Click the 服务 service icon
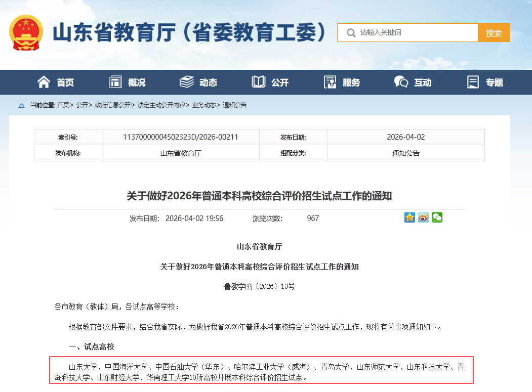The height and width of the screenshot is (392, 532). tap(330, 82)
